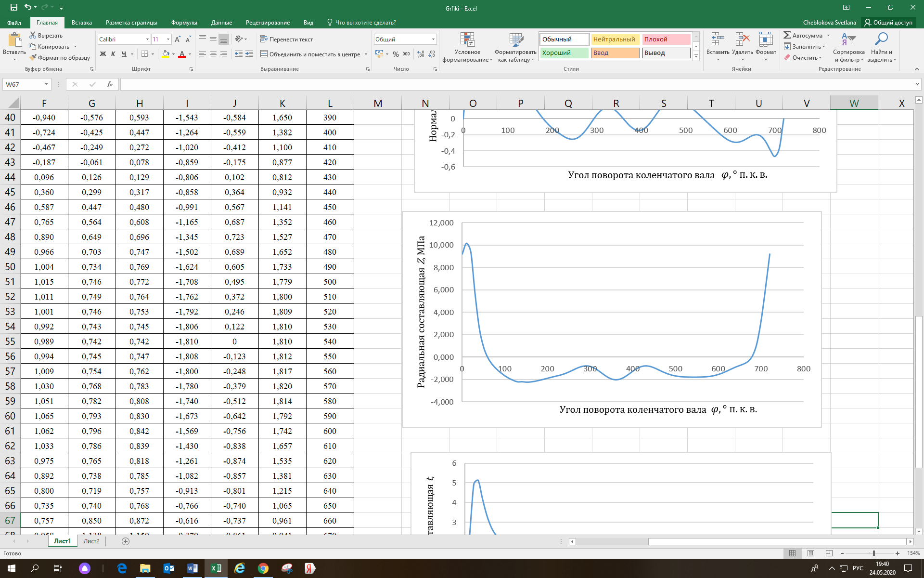
Task: Open Google Chrome from the taskbar
Action: (263, 568)
